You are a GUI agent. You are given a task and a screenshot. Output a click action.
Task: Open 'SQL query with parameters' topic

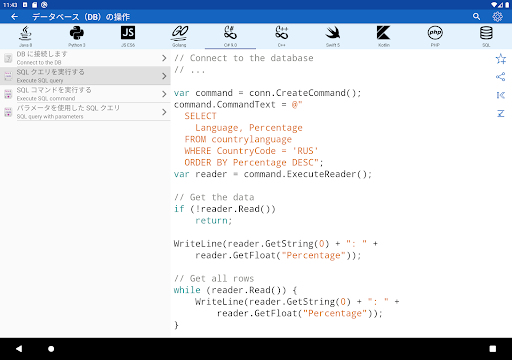[x=85, y=112]
